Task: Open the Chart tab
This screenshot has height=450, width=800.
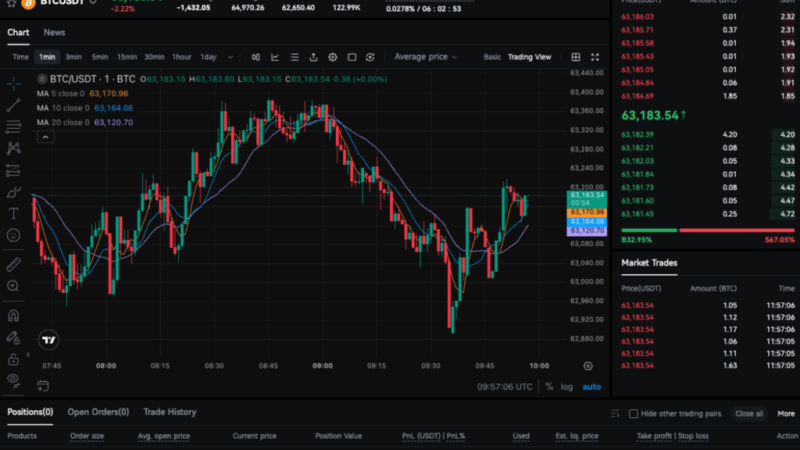Action: click(x=18, y=32)
